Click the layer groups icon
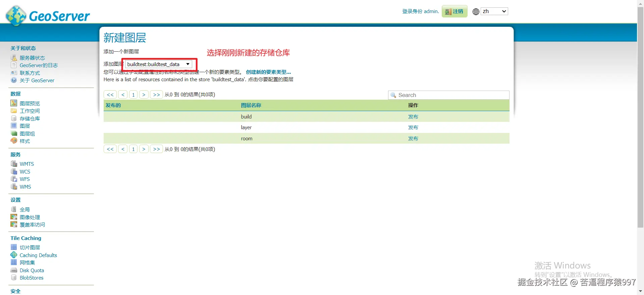The height and width of the screenshot is (295, 644). click(14, 133)
